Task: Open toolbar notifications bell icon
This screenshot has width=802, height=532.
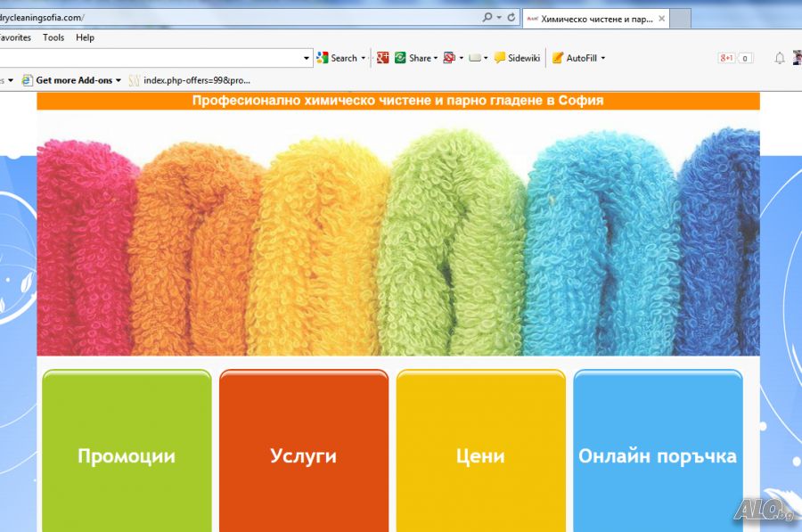Action: point(780,58)
